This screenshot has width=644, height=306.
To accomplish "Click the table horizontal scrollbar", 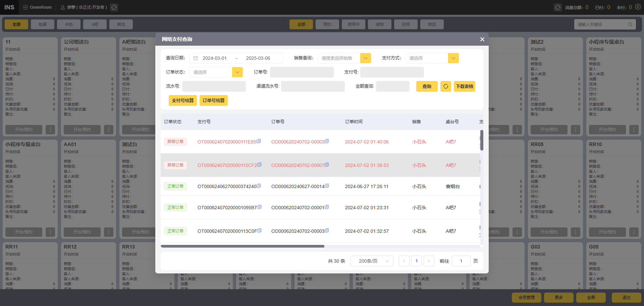I will tap(243, 246).
